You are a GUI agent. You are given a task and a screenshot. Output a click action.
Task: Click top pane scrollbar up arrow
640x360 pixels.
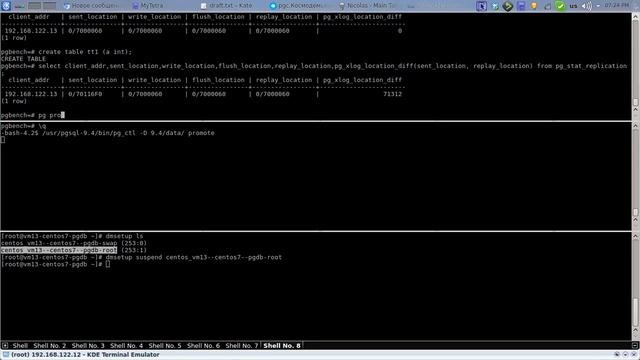click(x=636, y=17)
